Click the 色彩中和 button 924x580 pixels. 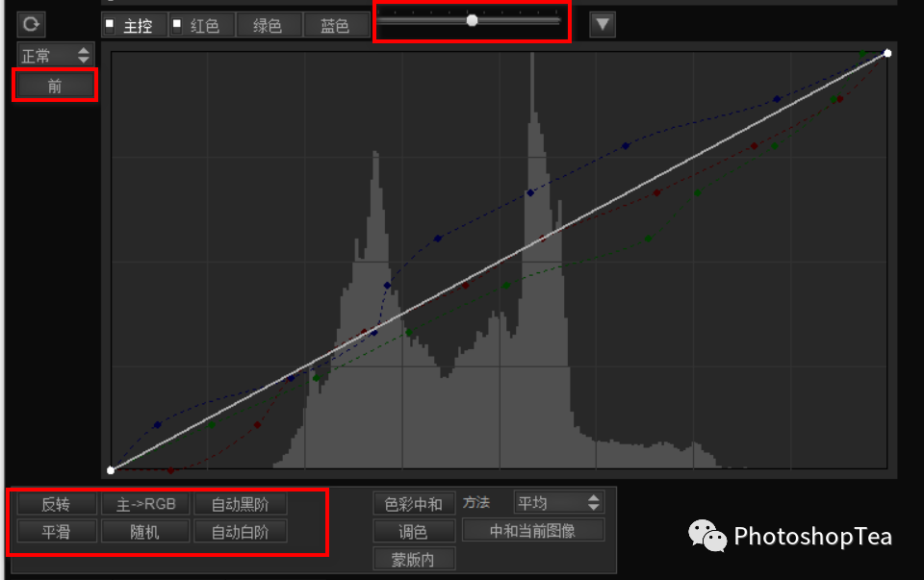coord(415,503)
